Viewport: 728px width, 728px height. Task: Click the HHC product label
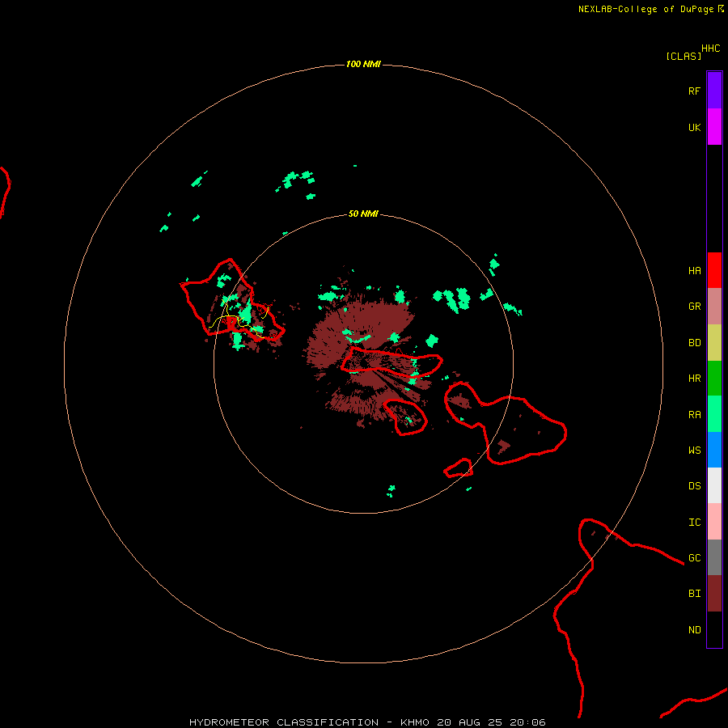point(711,49)
